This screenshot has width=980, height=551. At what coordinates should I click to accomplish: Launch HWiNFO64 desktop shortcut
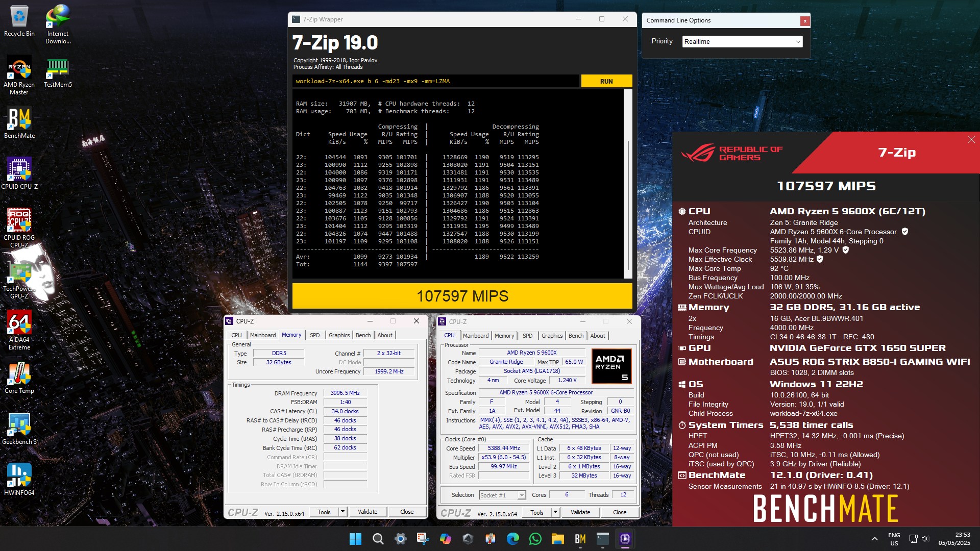point(19,480)
